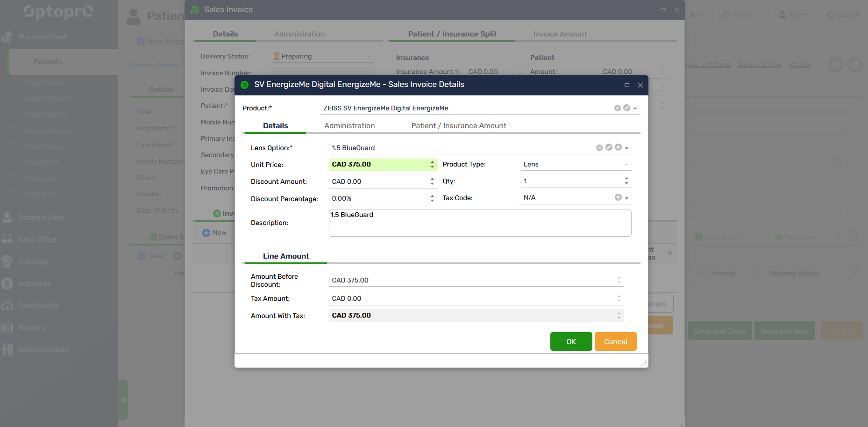Maximize the Sales Invoice Details dialog
Viewport: 868px width, 427px height.
[627, 85]
